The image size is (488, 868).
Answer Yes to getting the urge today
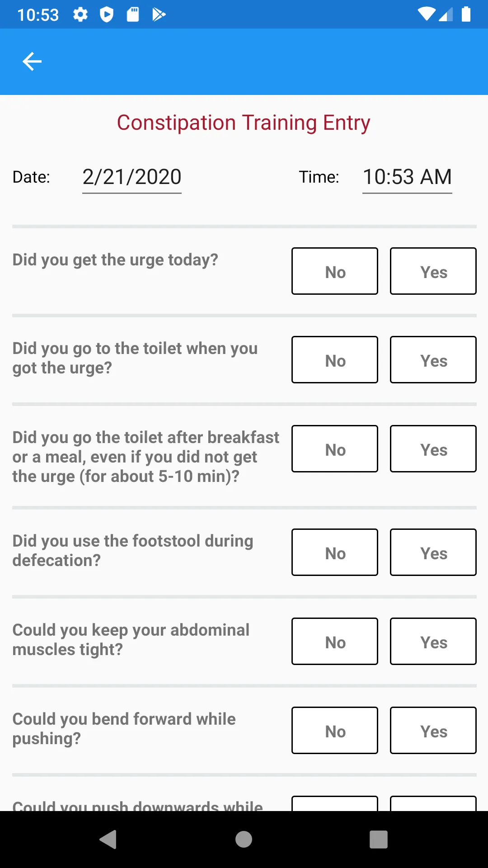click(433, 271)
